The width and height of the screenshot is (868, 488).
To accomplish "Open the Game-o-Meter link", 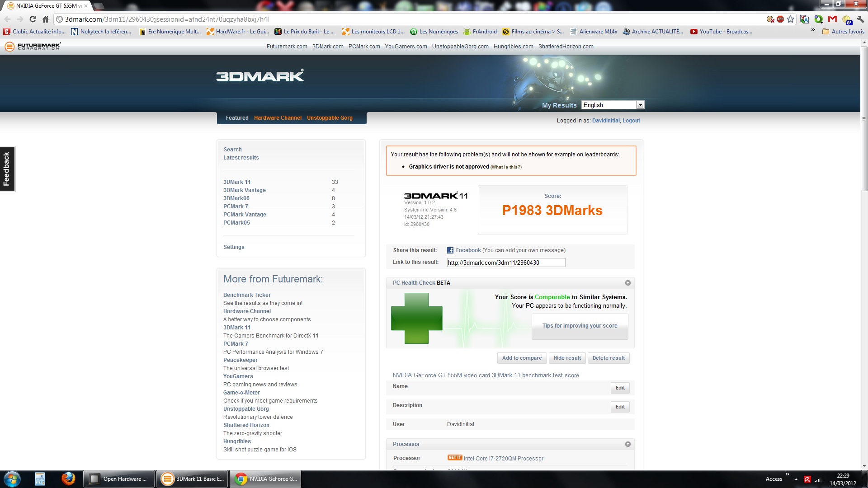I will coord(241,393).
